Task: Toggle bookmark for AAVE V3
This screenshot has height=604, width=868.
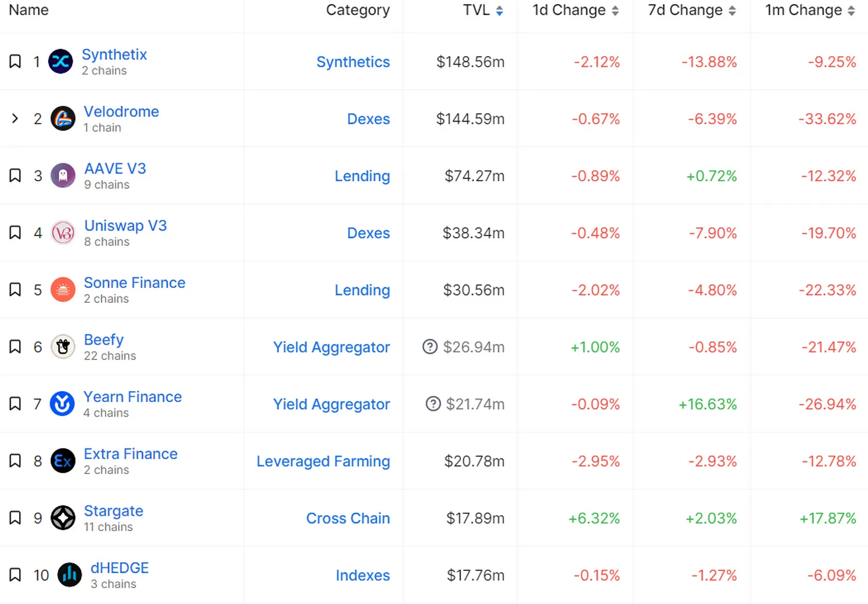Action: coord(15,175)
